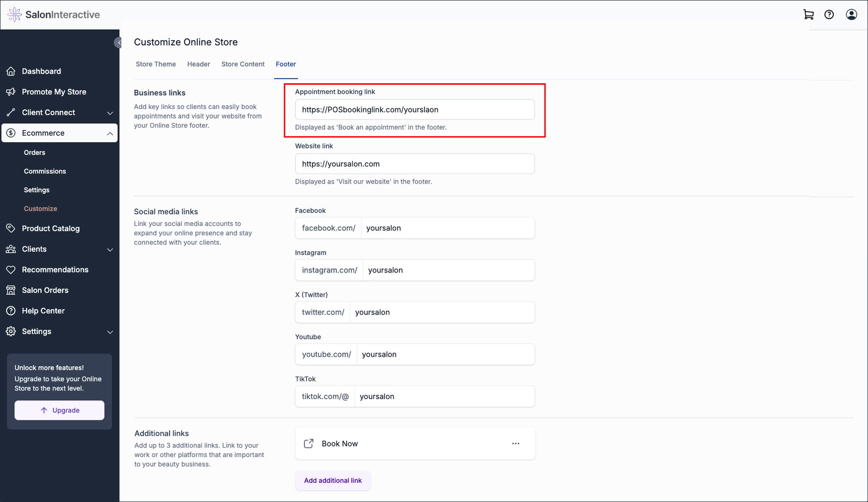Select the Promote My Store megaphone icon
Image resolution: width=868 pixels, height=502 pixels.
point(11,91)
